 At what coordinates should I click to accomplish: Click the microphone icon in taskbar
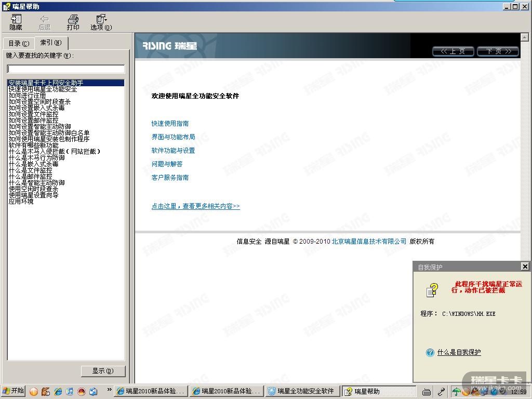[441, 392]
